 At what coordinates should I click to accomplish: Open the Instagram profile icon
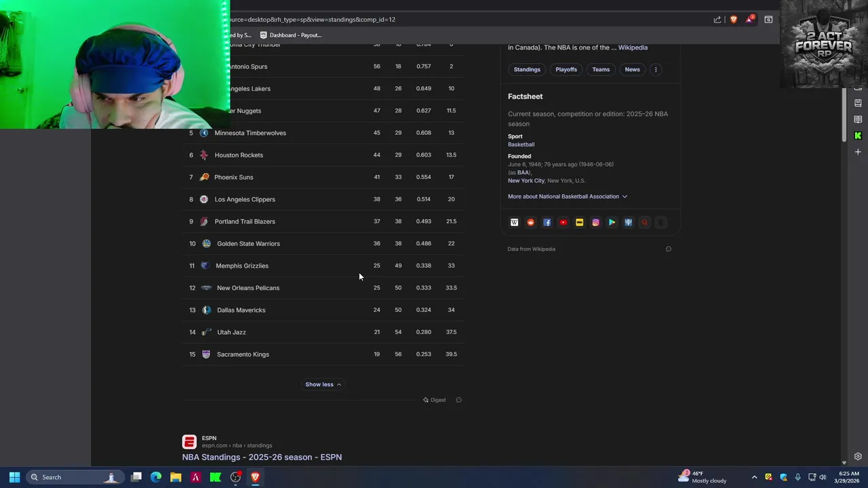tap(595, 222)
